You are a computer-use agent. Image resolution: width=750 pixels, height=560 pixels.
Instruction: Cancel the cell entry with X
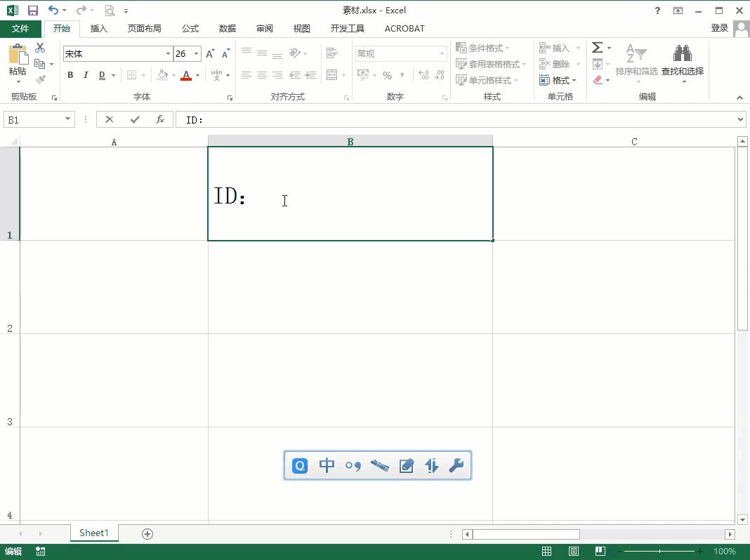[x=110, y=119]
